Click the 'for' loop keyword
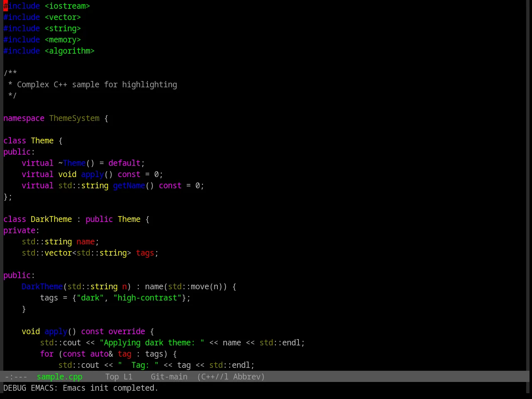This screenshot has height=399, width=532. click(47, 354)
